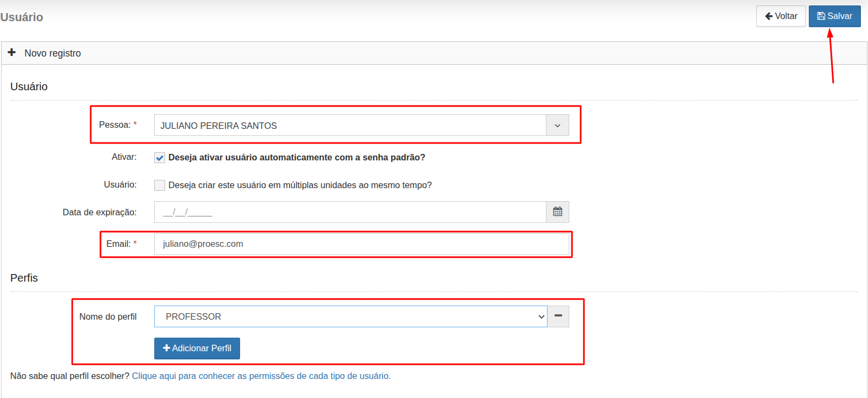868x398 pixels.
Task: Go back with the Voltar button
Action: click(781, 16)
